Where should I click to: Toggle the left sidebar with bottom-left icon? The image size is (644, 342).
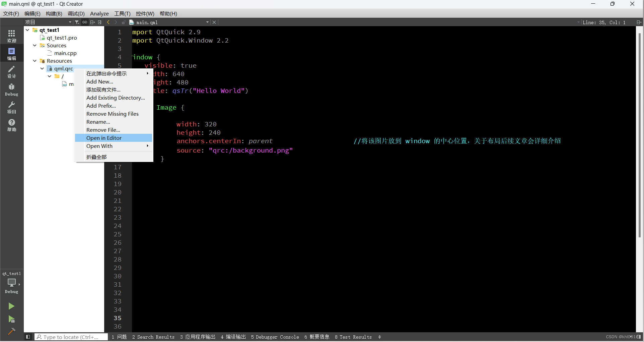point(28,337)
